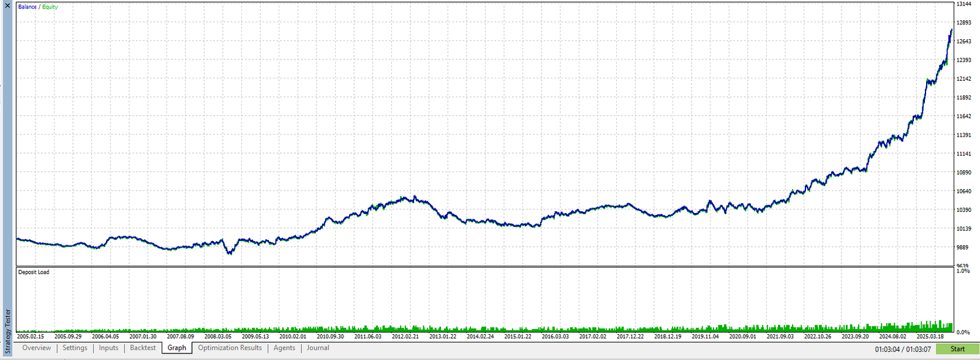Click the 2007.01.30 date label
The height and width of the screenshot is (360, 980).
[143, 336]
